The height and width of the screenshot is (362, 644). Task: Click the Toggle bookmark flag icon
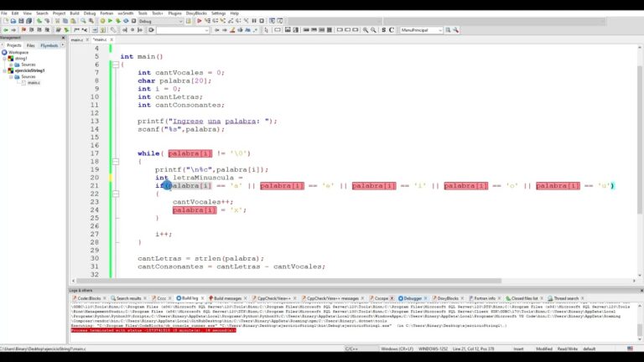pyautogui.click(x=23, y=30)
